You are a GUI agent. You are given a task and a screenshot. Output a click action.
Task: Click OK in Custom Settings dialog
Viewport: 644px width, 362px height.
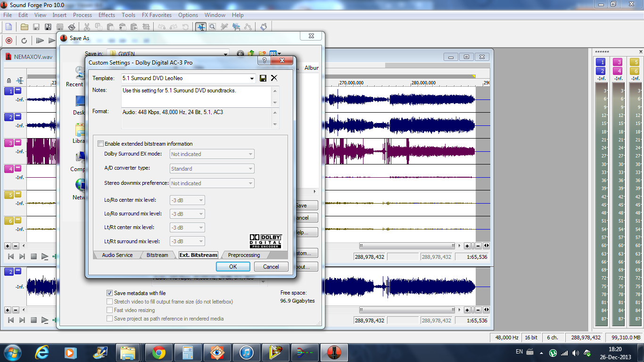coord(233,266)
